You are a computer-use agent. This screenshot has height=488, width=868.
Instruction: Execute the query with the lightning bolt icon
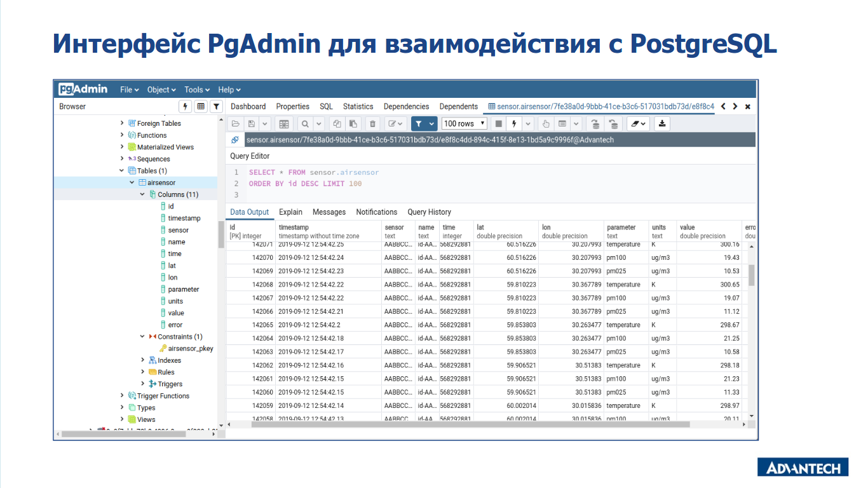click(514, 123)
